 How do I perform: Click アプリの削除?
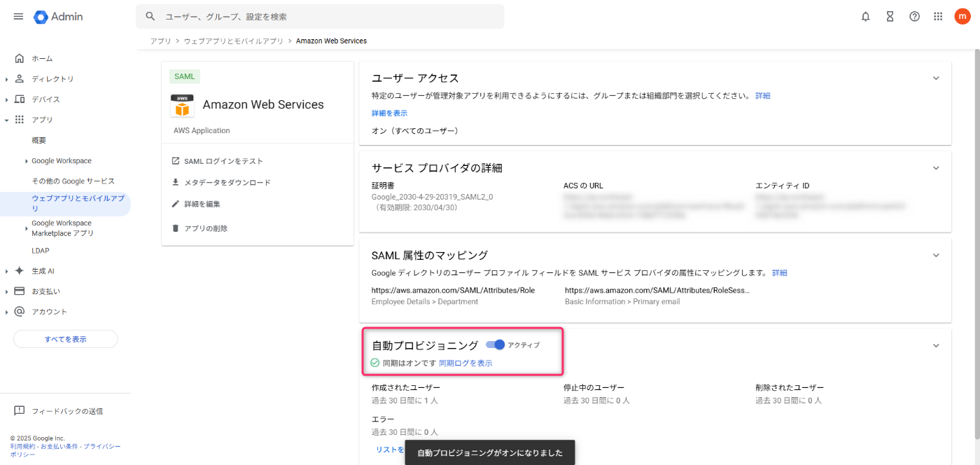pos(206,228)
